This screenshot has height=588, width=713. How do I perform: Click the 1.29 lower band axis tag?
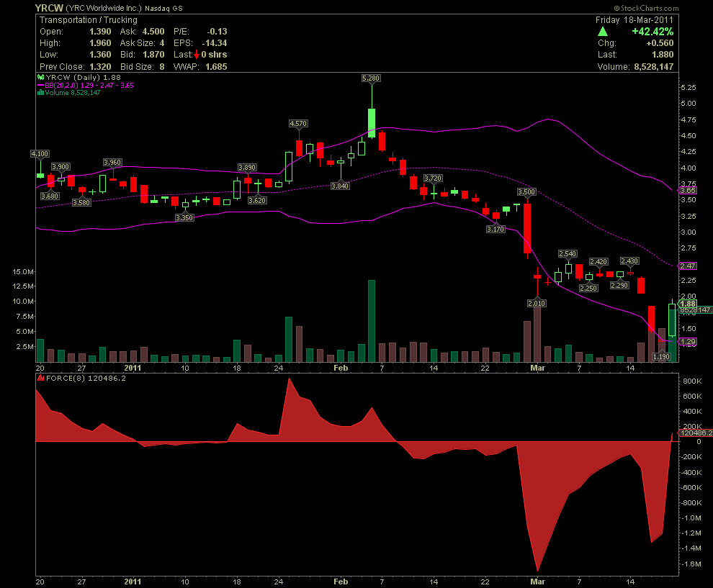[688, 342]
